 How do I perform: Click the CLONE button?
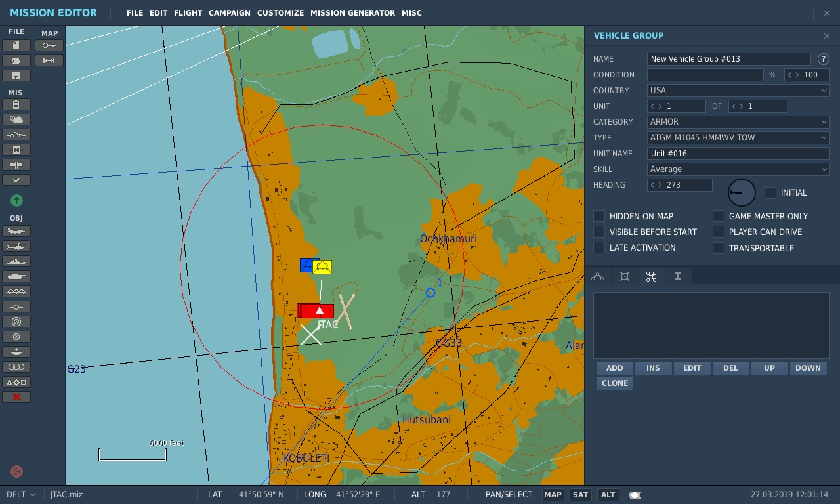click(x=615, y=383)
